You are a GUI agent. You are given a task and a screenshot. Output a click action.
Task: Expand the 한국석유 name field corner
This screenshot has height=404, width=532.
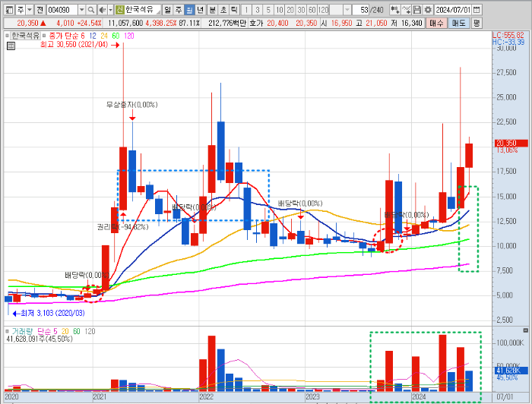pyautogui.click(x=158, y=12)
